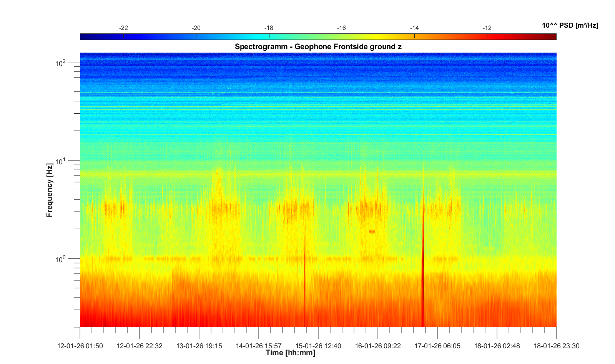
Task: Click the thin red vertical line before 15-01-26 12:40
Action: 305,276
